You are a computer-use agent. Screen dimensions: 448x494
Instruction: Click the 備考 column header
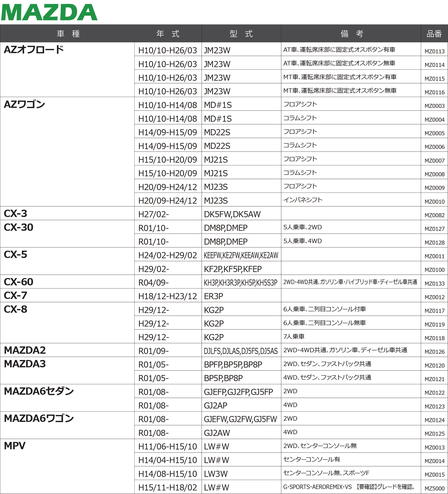(x=351, y=34)
